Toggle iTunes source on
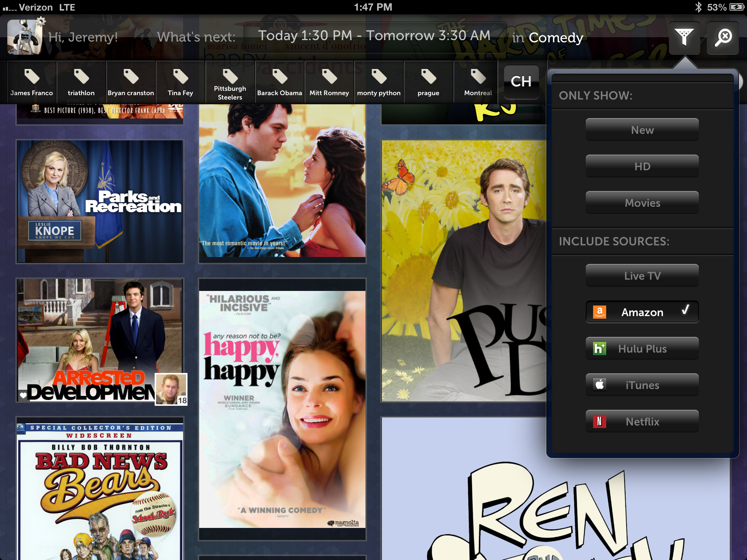This screenshot has width=747, height=560. click(642, 385)
